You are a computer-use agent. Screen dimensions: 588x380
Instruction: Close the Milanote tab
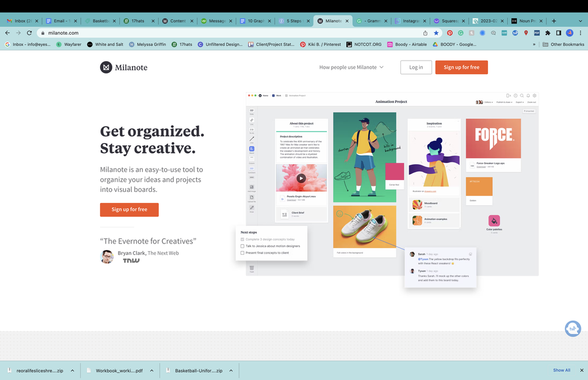347,21
